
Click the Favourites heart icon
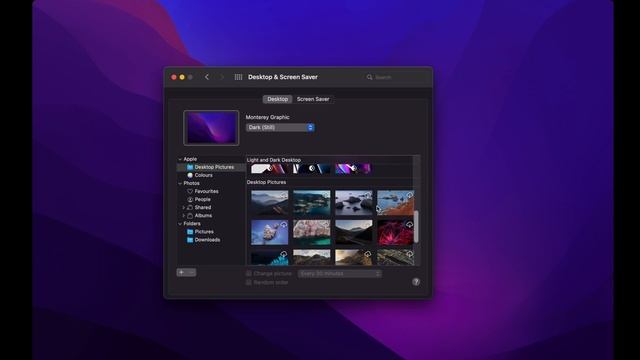point(190,191)
